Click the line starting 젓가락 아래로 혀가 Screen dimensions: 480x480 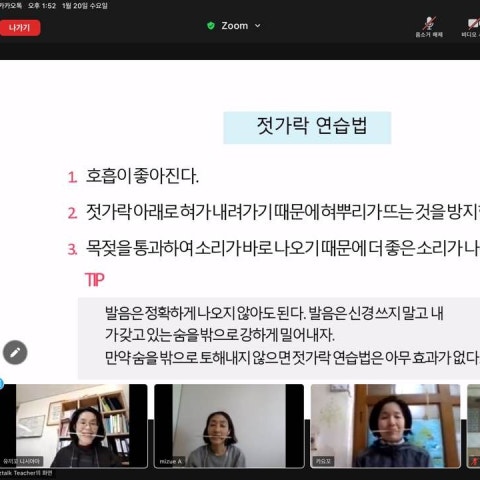(x=283, y=212)
